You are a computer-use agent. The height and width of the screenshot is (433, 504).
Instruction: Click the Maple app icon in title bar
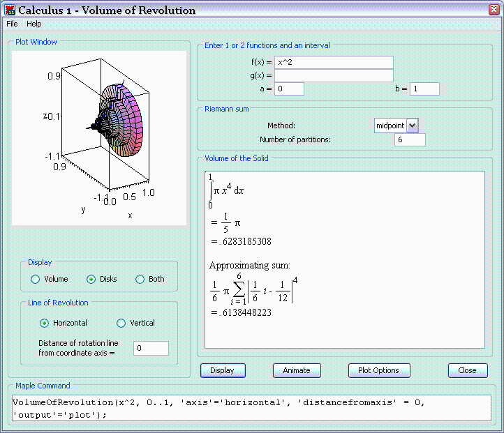point(10,10)
